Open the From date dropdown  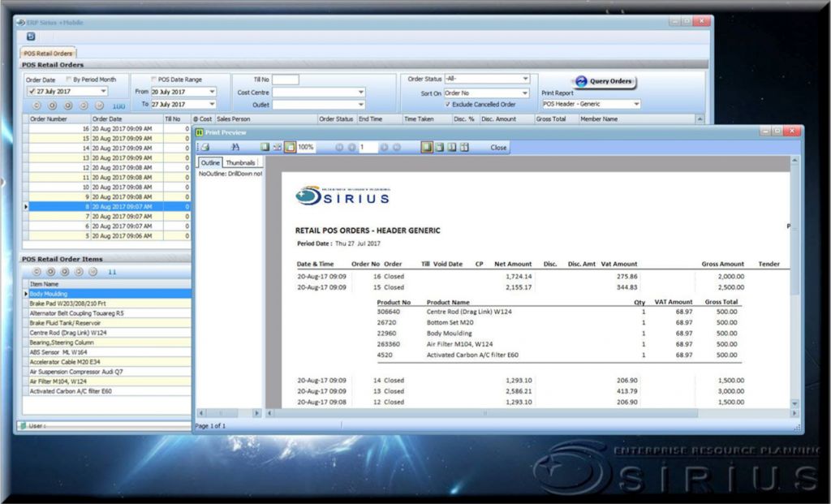[x=212, y=92]
